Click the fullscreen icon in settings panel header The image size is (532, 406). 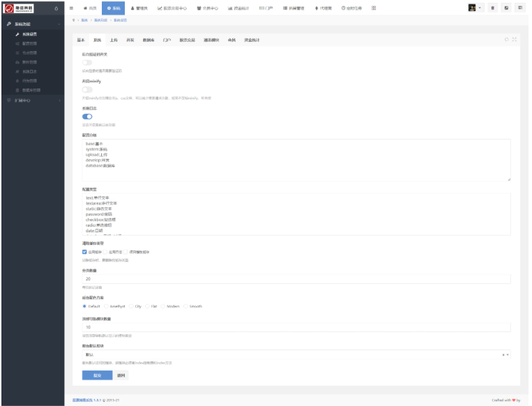pyautogui.click(x=515, y=39)
